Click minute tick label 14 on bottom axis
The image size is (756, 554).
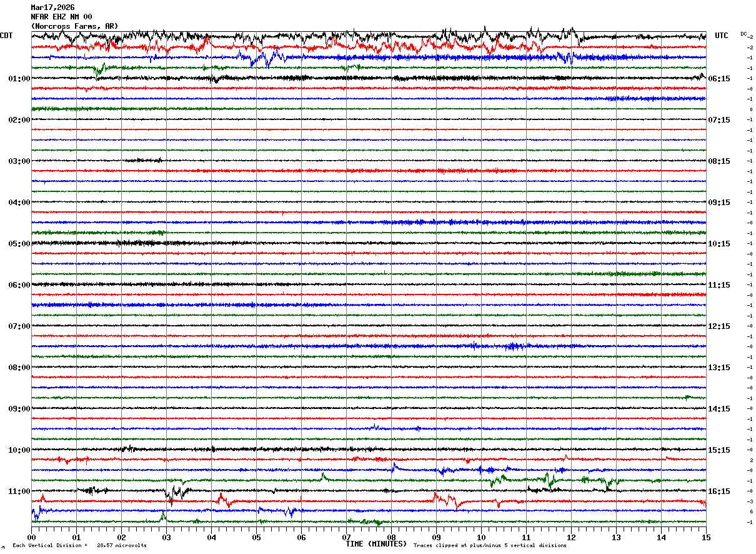[661, 537]
